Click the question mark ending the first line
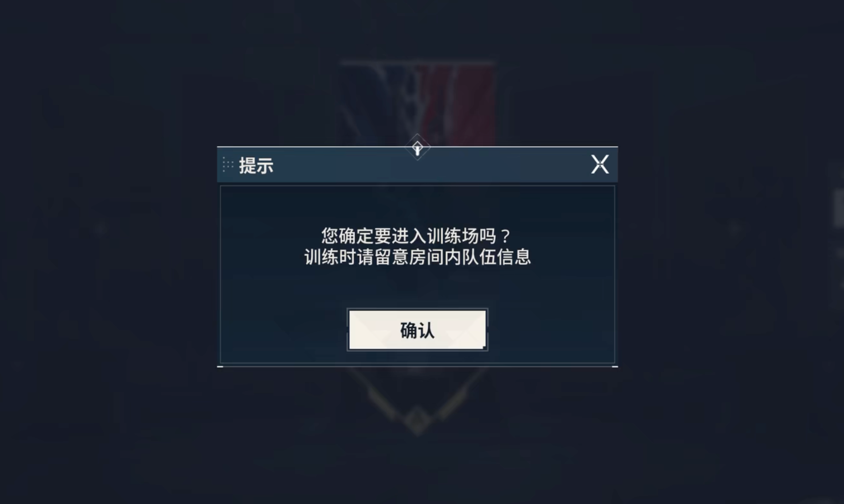This screenshot has height=504, width=844. (x=505, y=236)
